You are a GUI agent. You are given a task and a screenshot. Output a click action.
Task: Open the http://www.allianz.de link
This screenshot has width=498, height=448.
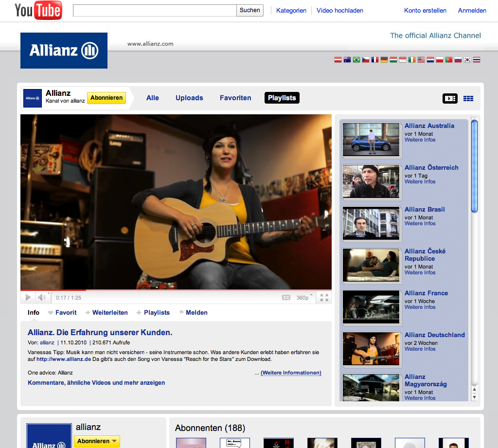(x=64, y=359)
